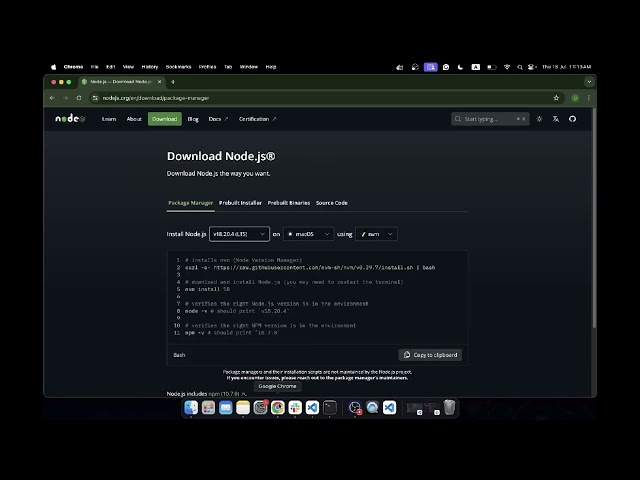Viewport: 640px width, 480px height.
Task: Open the GitHub icon link
Action: [572, 119]
